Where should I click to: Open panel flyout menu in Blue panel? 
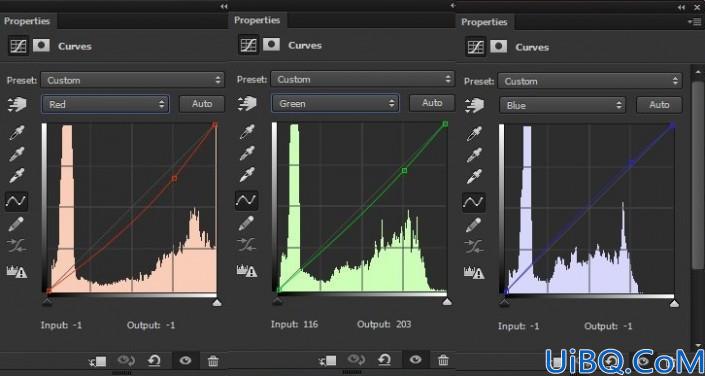point(694,22)
